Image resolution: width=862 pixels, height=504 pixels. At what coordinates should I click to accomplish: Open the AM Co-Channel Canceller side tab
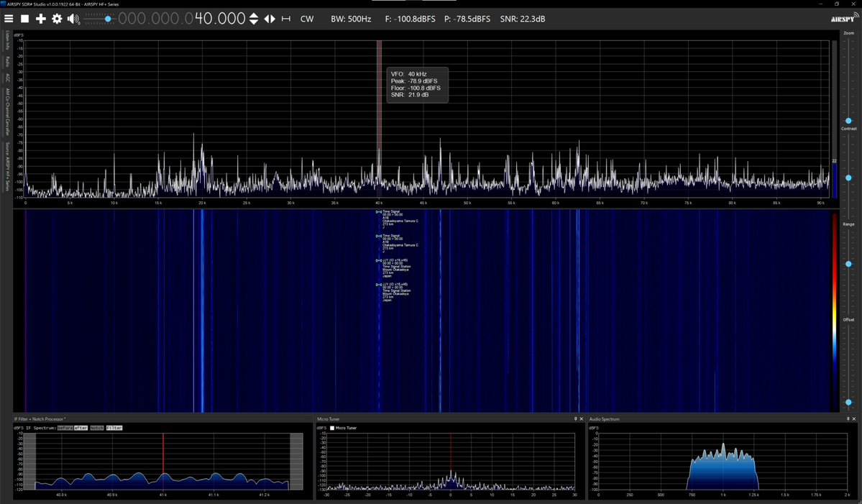tap(7, 111)
